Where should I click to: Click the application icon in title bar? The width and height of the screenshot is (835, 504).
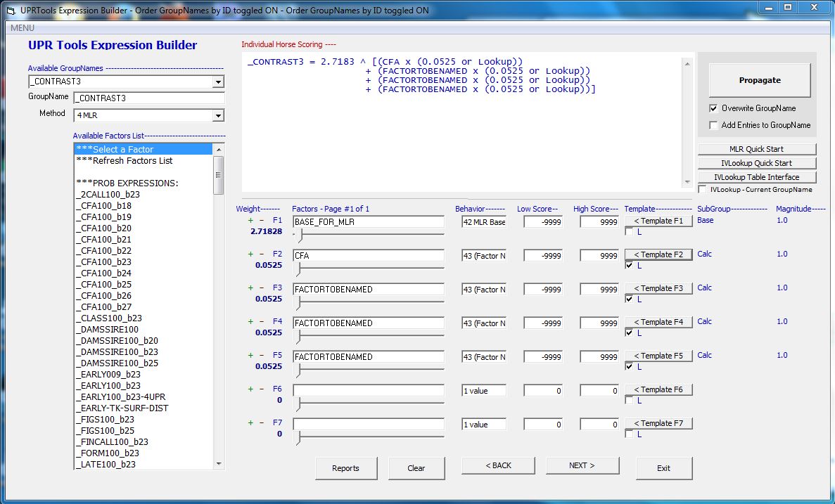(10, 10)
